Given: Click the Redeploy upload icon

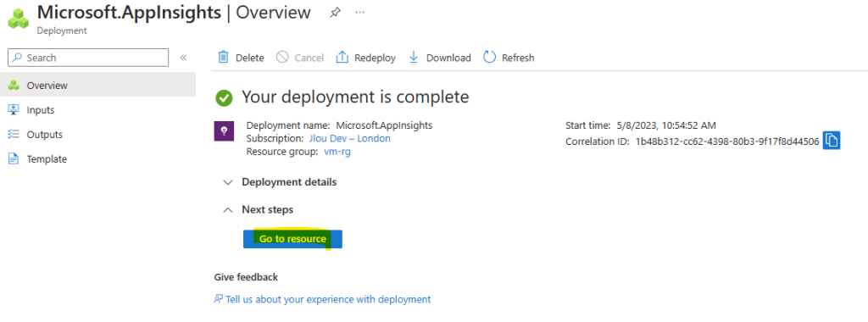Looking at the screenshot, I should click(342, 58).
